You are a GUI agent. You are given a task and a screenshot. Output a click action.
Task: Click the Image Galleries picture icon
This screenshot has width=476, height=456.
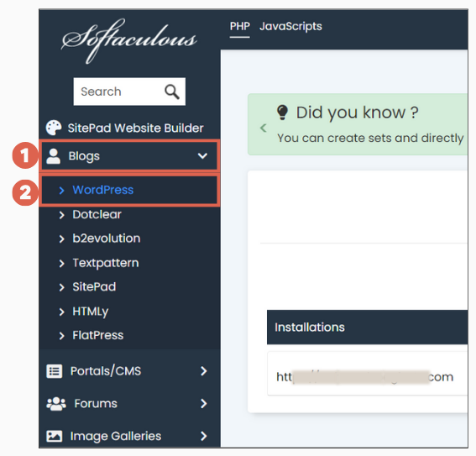[x=54, y=437]
